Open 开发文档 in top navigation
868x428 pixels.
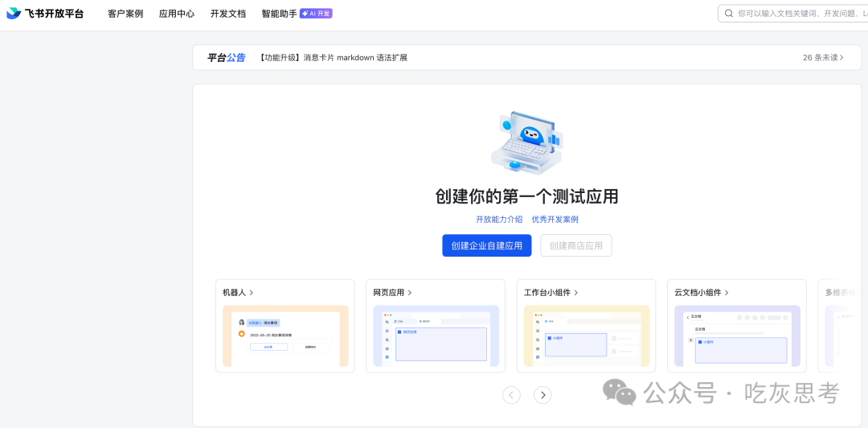coord(228,14)
